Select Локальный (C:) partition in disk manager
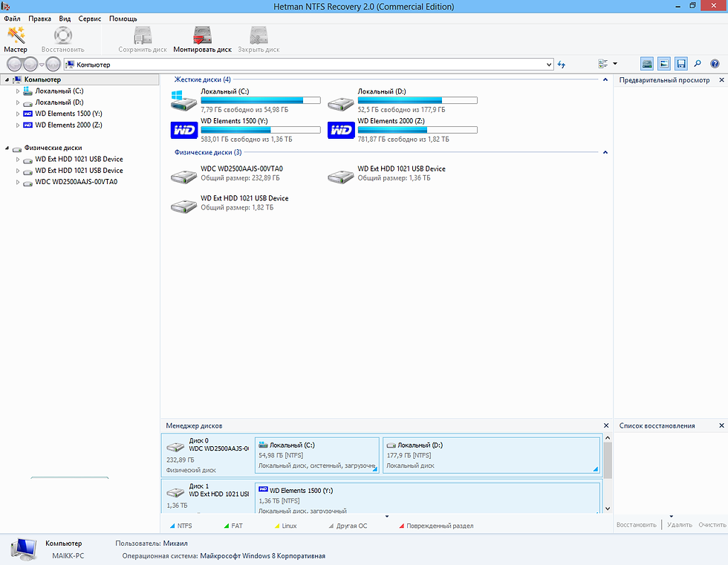728x565 pixels. pyautogui.click(x=317, y=455)
